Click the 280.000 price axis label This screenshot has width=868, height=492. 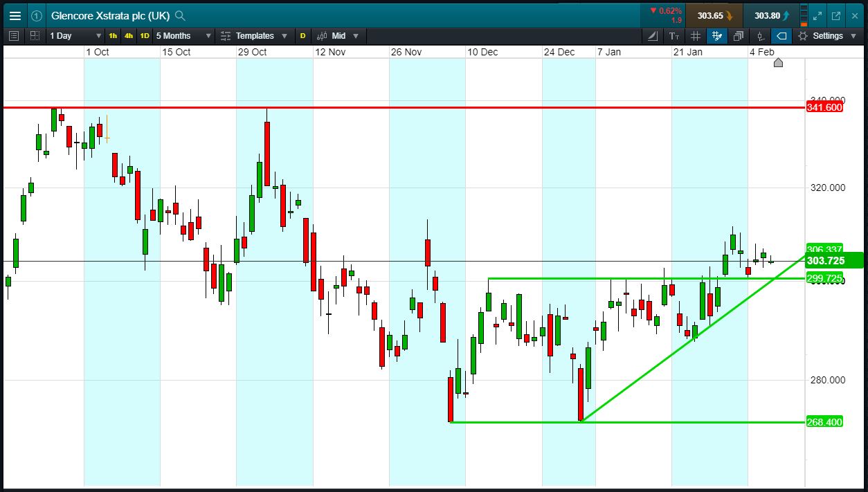[827, 380]
